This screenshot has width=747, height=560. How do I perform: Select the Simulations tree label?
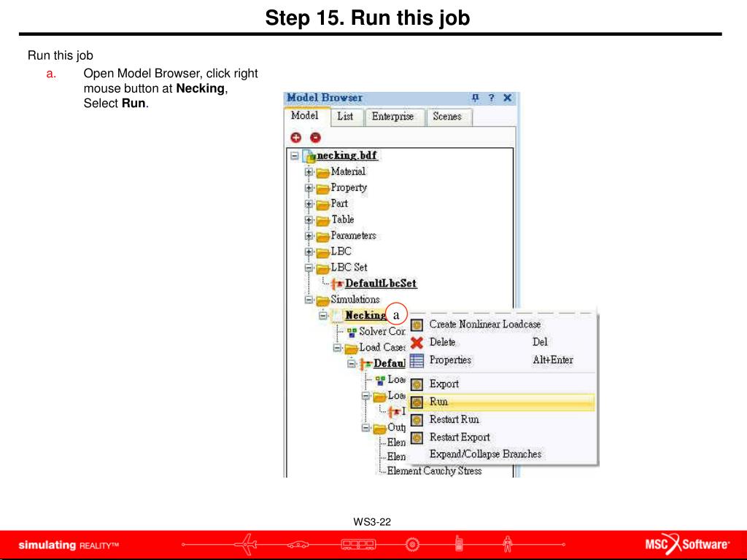click(x=355, y=300)
